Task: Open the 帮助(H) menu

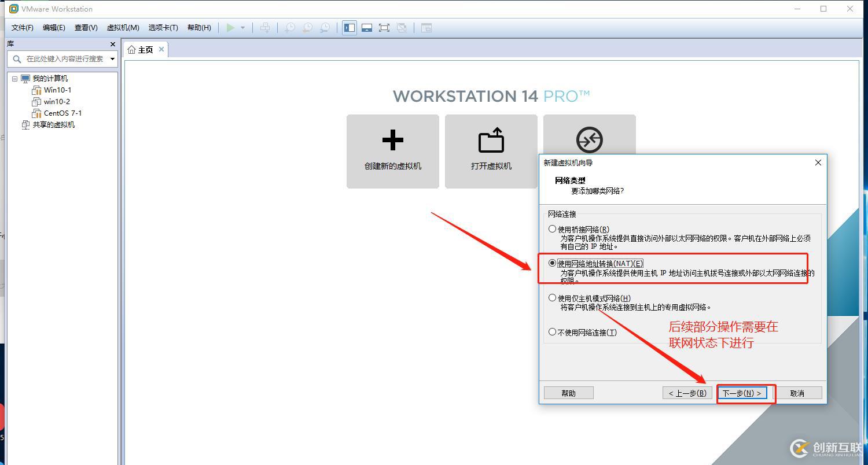Action: coord(199,28)
